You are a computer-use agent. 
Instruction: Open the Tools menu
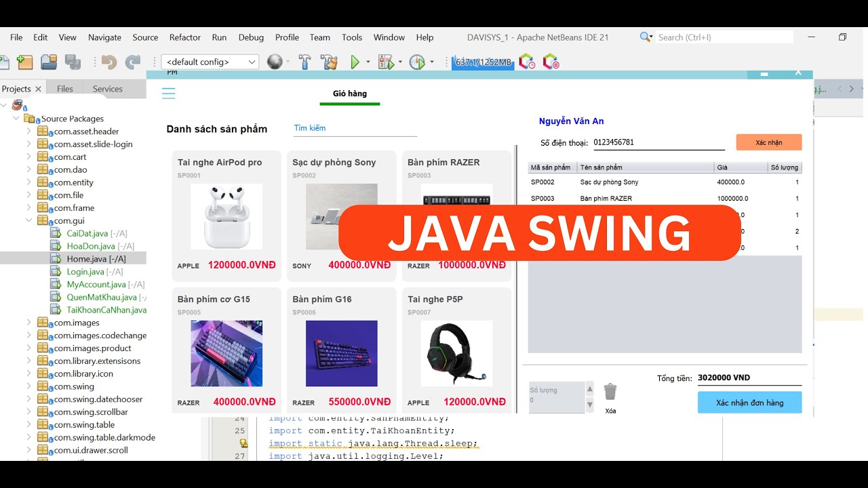click(352, 37)
